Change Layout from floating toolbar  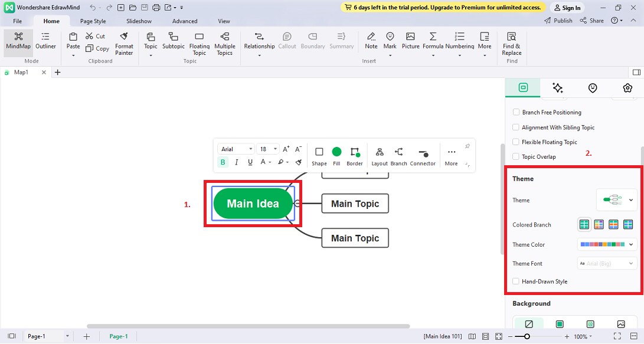[x=380, y=156]
